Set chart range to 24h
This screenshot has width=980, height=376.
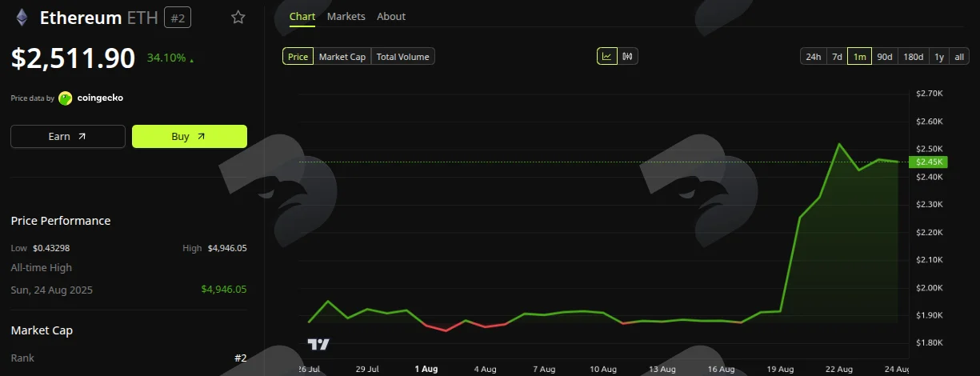pos(814,57)
